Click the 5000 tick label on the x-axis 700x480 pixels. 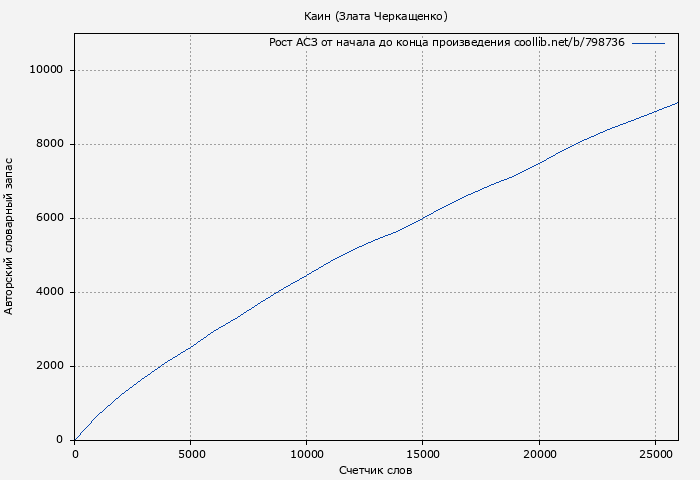click(191, 453)
